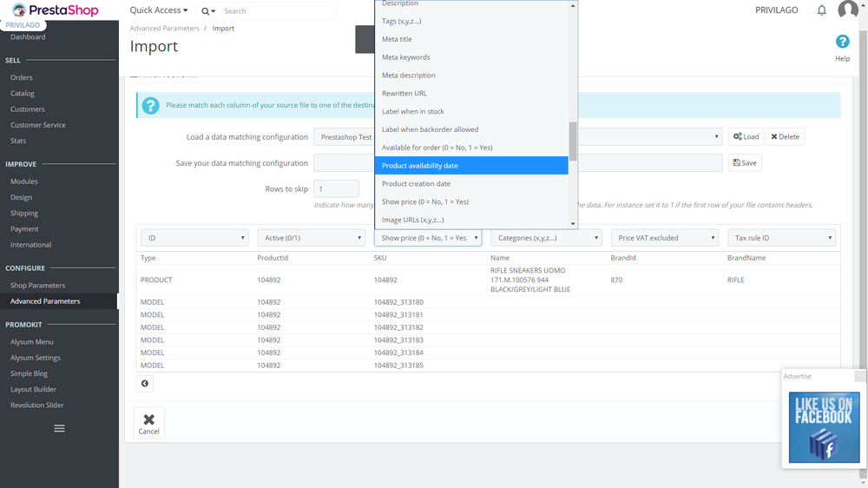Click the RIFLE brand name cell
This screenshot has height=488, width=868.
click(x=736, y=280)
